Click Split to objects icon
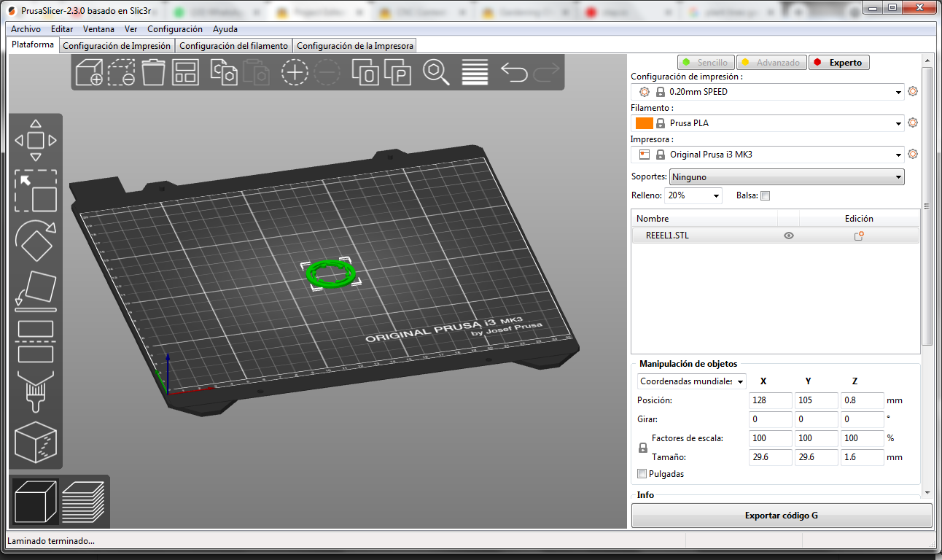942x560 pixels. tap(366, 73)
